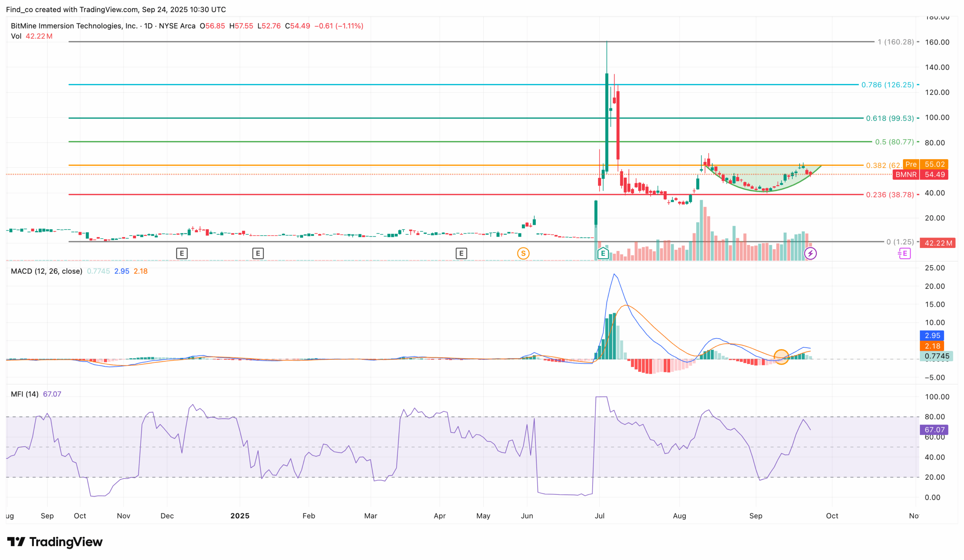Click the change value −0.61 (−1.11%)
The width and height of the screenshot is (964, 560).
(339, 26)
